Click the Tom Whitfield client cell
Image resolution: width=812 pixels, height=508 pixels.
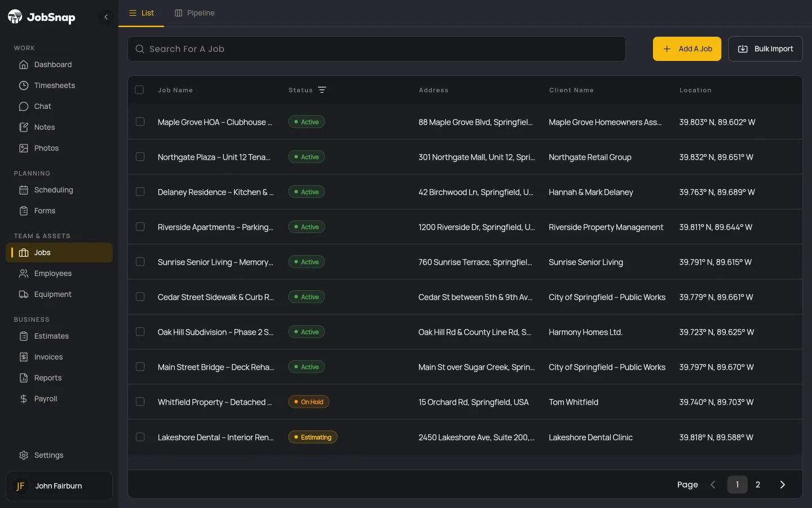click(x=573, y=402)
